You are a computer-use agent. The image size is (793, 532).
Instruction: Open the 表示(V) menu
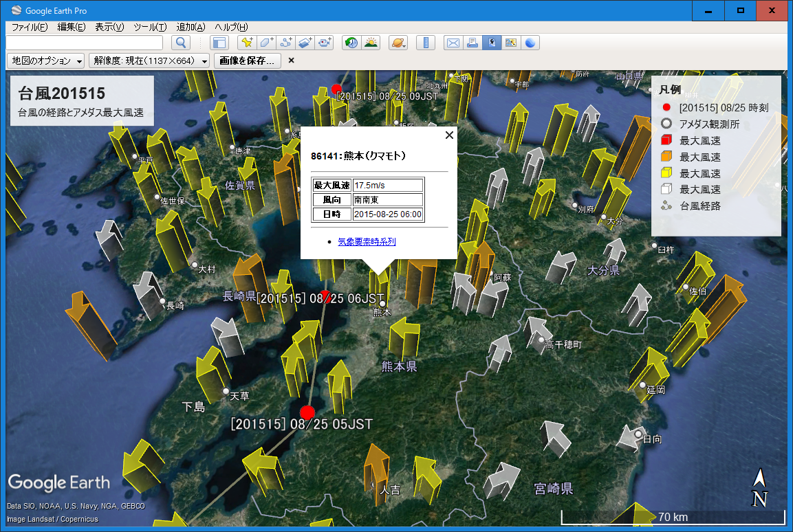109,27
